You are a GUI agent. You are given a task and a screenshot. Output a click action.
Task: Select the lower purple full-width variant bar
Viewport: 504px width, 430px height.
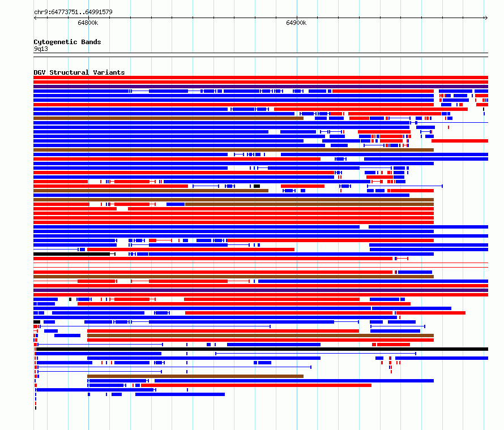[260, 290]
